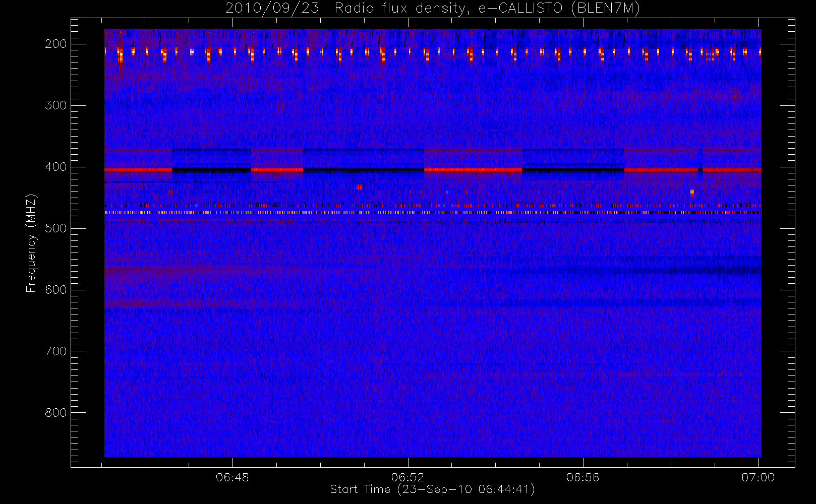This screenshot has height=504, width=816.
Task: Click the 700 frequency tick label
Action: [55, 351]
